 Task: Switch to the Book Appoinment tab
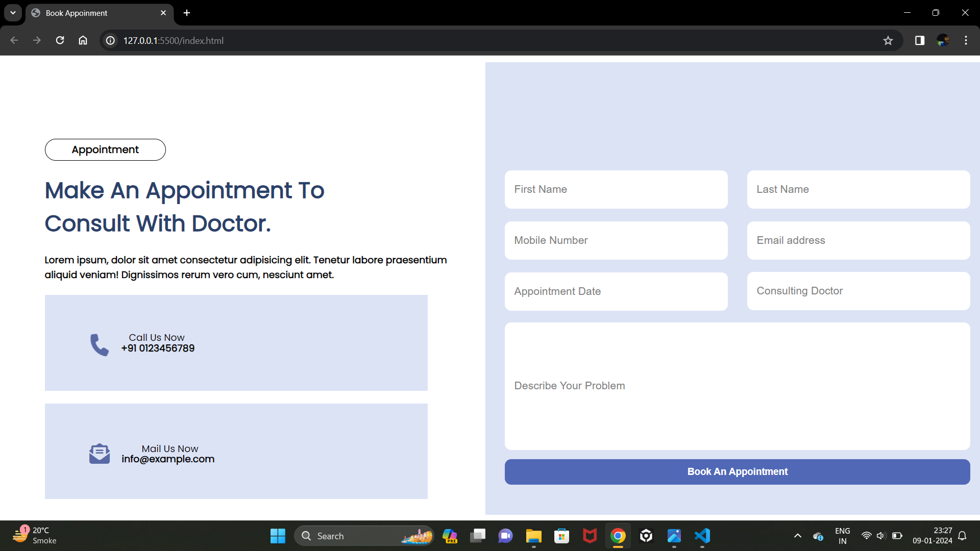click(82, 13)
